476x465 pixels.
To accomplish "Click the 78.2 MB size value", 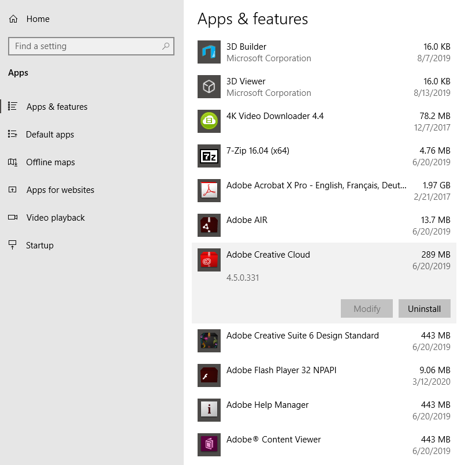I will pos(435,116).
